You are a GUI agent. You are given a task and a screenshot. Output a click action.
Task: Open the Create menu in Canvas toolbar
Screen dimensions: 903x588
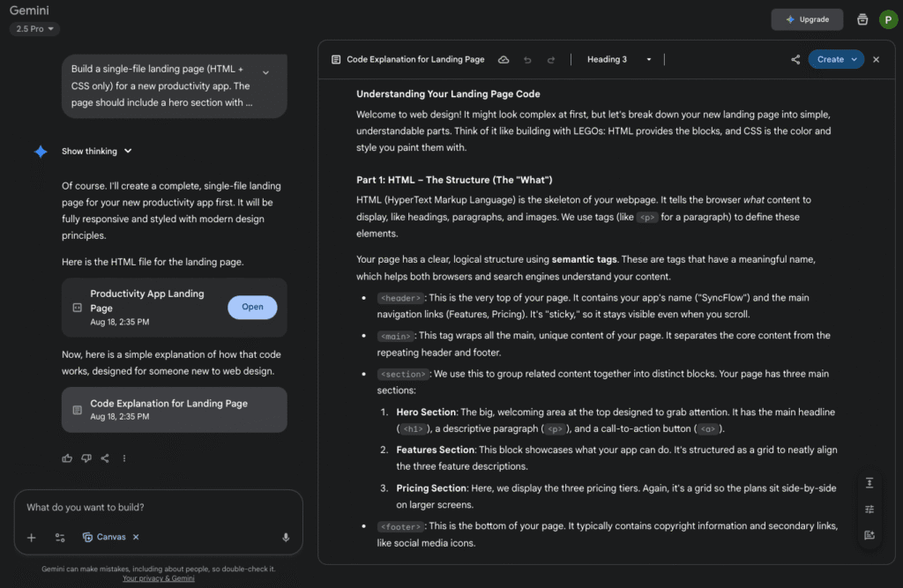tap(836, 59)
